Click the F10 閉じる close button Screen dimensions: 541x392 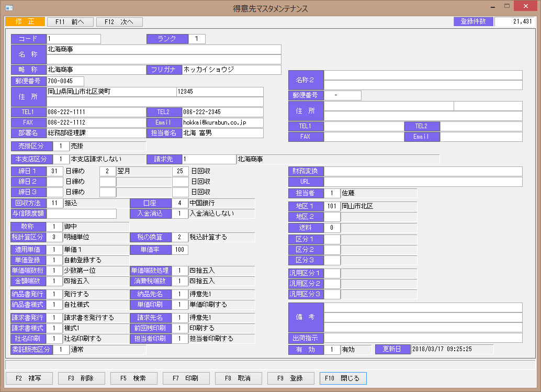click(343, 378)
